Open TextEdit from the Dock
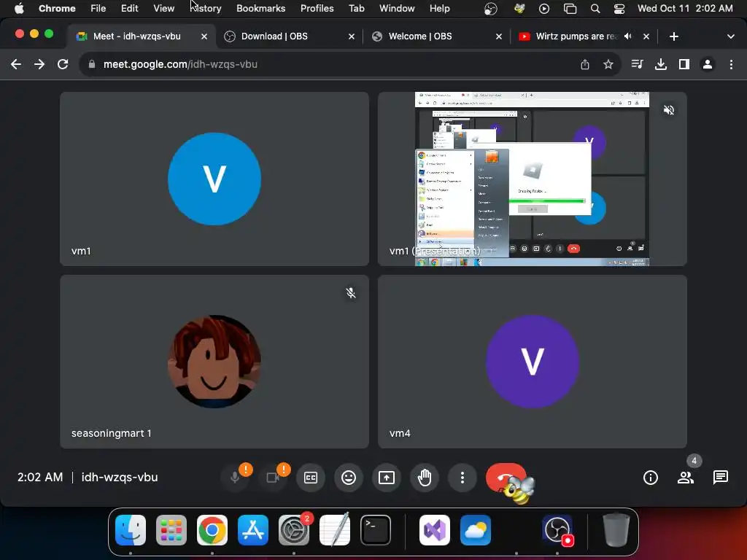The height and width of the screenshot is (560, 747). [x=335, y=530]
